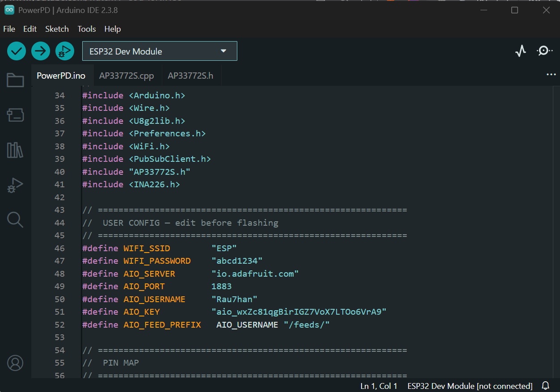Open the ESP32 Dev Module board selector

(x=160, y=51)
